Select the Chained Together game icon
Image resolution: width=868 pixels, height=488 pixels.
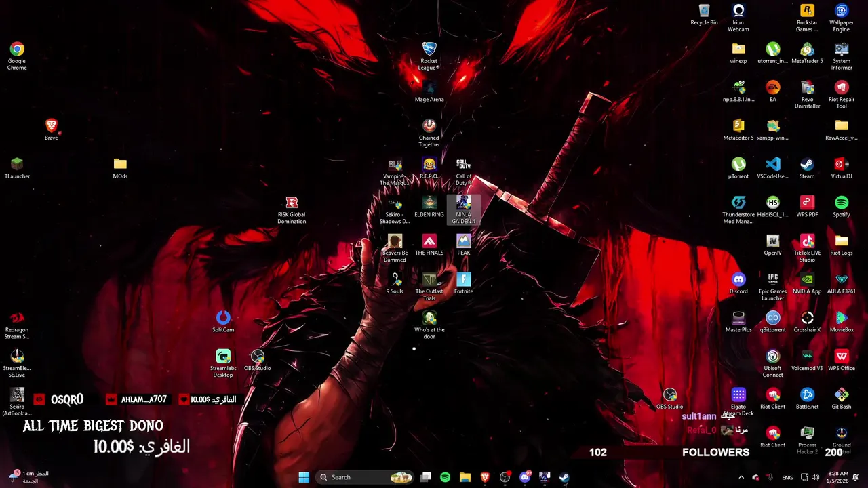[x=429, y=132]
